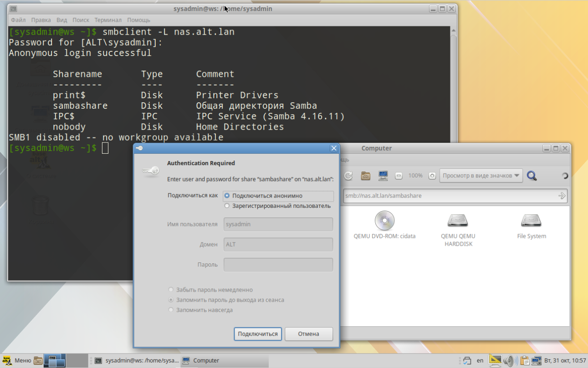Close the Authentication Required dialog
Viewport: 588px width, 368px height.
(334, 148)
